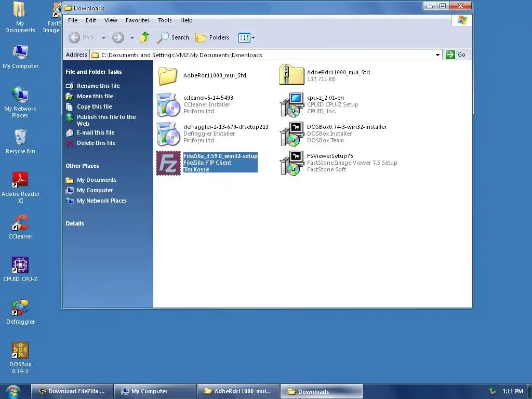The width and height of the screenshot is (532, 399).
Task: Click Copy this file link
Action: pos(95,107)
